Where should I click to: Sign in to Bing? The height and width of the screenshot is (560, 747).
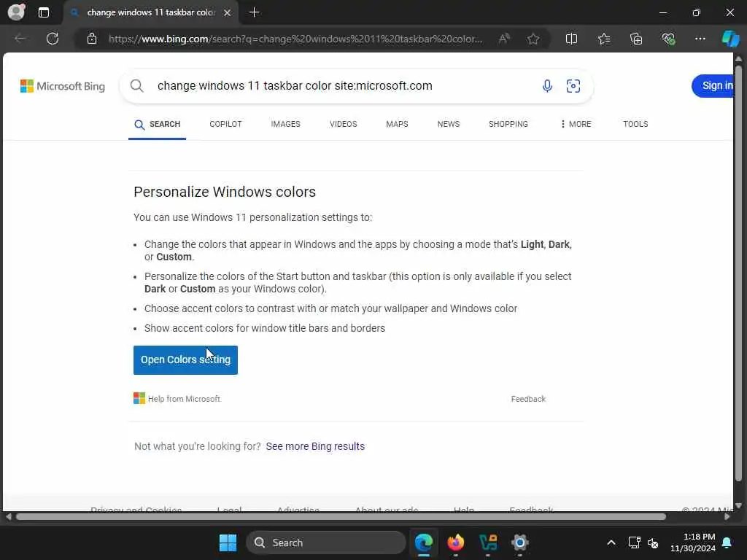pyautogui.click(x=713, y=86)
